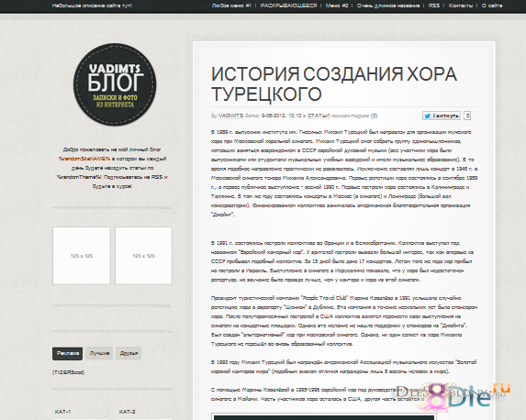This screenshot has height=420, width=526.
Task: Open the СТАТЬИ category link
Action: (x=319, y=116)
